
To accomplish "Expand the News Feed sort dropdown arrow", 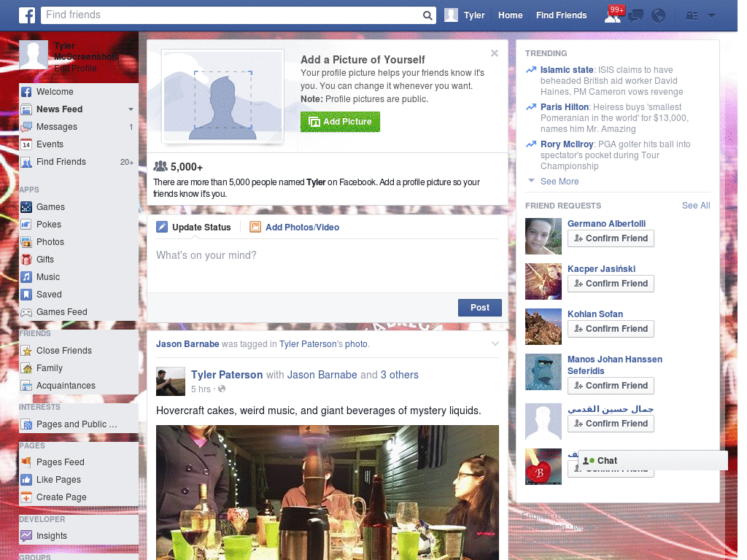I will click(x=131, y=109).
